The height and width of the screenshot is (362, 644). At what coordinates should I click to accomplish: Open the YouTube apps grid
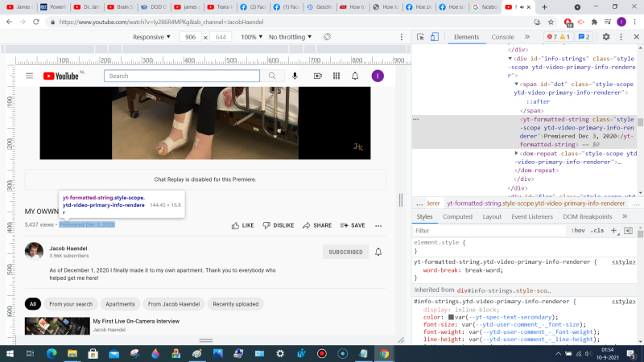pos(336,76)
